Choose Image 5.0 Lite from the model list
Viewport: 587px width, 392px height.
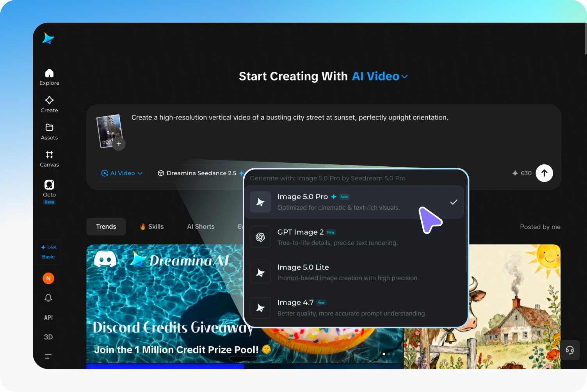coord(354,272)
